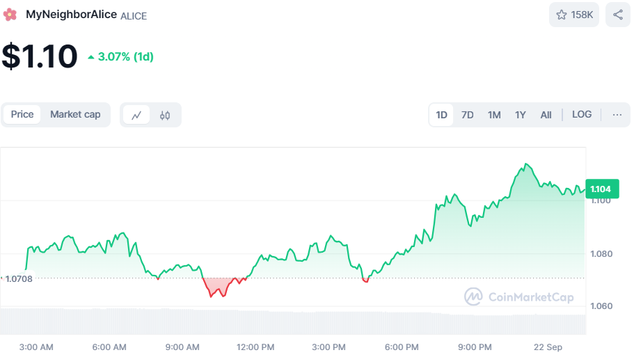Image resolution: width=634 pixels, height=364 pixels.
Task: Open the share icon button
Action: coord(617,15)
